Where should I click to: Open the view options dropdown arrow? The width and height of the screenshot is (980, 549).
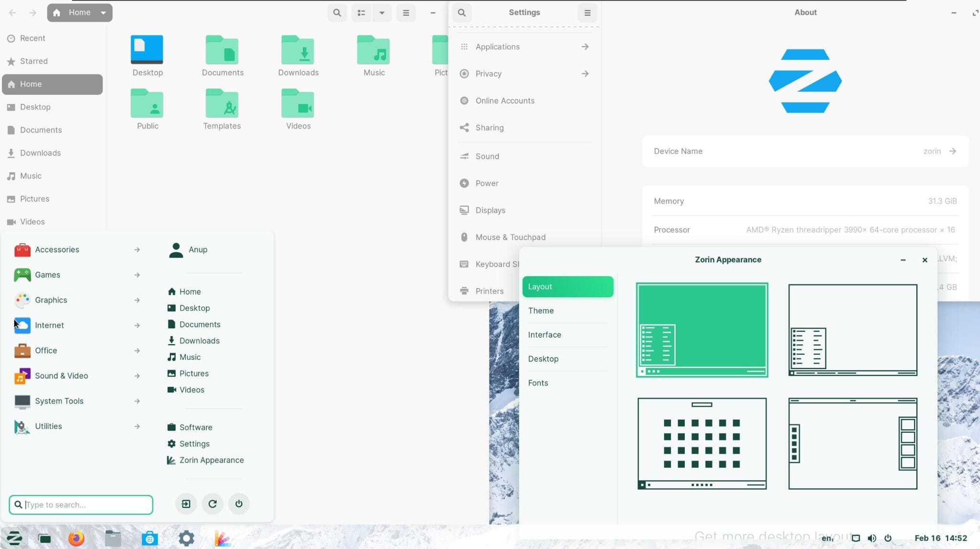(382, 13)
